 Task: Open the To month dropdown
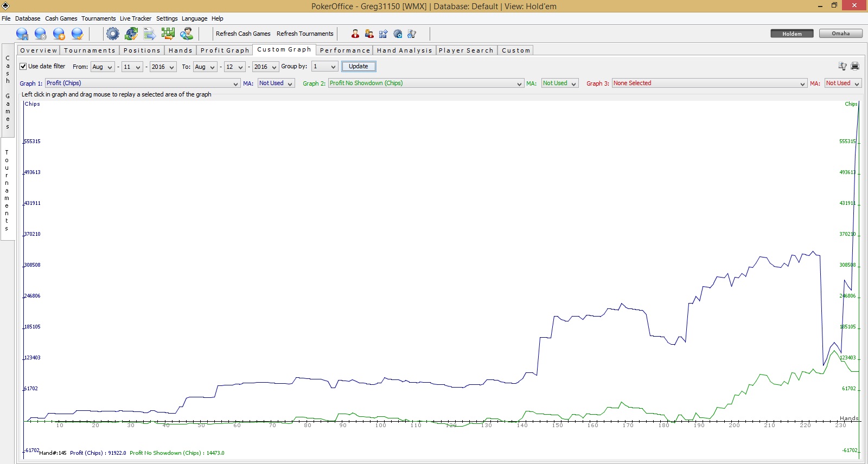(205, 67)
